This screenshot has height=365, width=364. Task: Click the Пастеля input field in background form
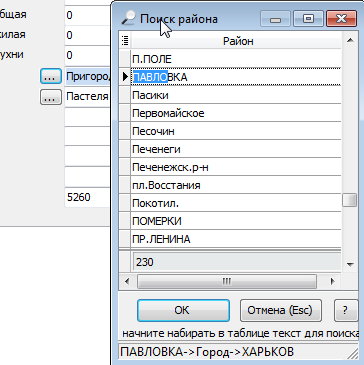[x=88, y=97]
